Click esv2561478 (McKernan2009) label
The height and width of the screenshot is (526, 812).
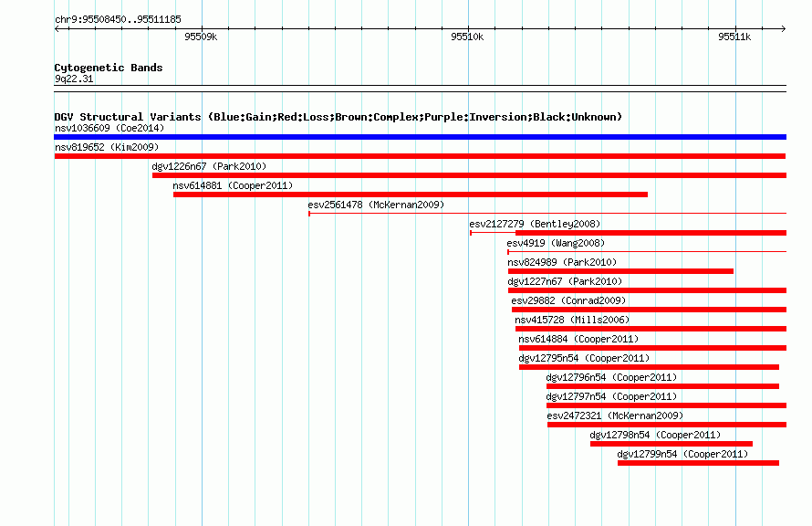tap(376, 205)
